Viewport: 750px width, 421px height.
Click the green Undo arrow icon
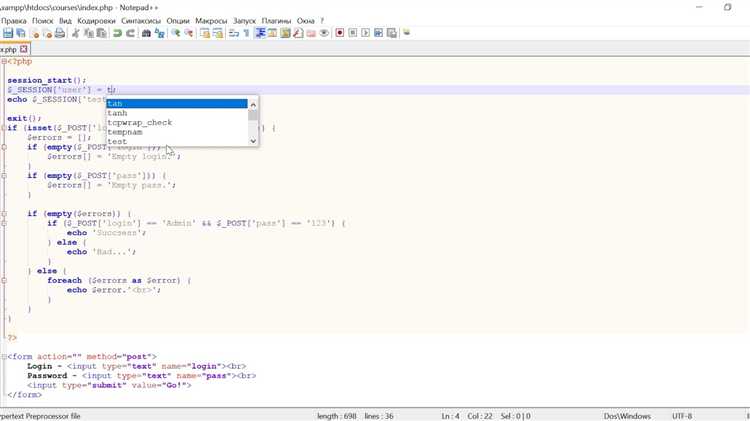(117, 33)
